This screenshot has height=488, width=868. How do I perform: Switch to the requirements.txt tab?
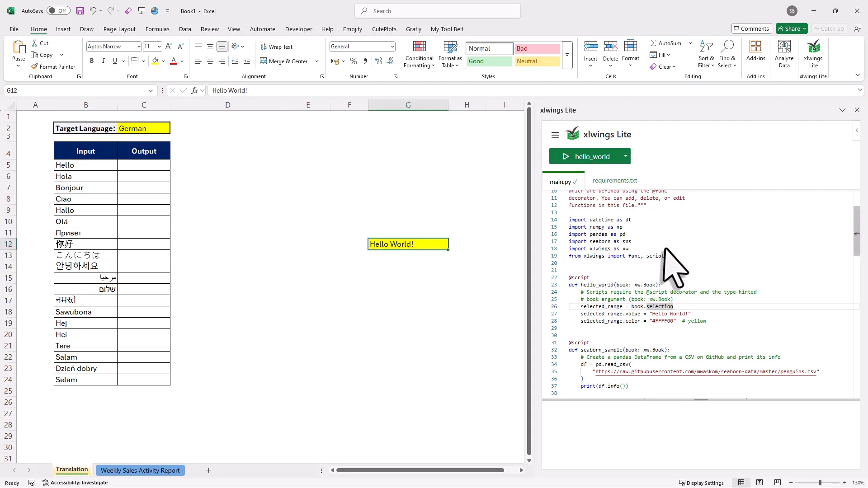click(614, 180)
